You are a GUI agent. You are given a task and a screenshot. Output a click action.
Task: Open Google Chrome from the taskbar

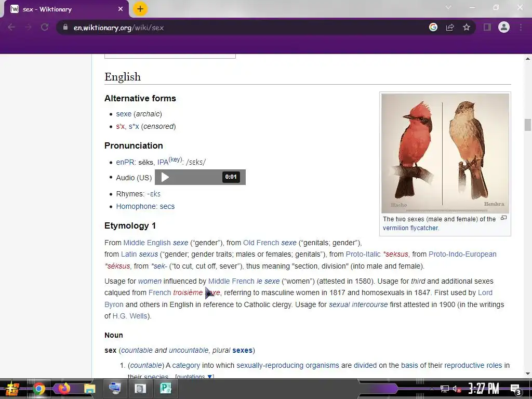pyautogui.click(x=38, y=389)
